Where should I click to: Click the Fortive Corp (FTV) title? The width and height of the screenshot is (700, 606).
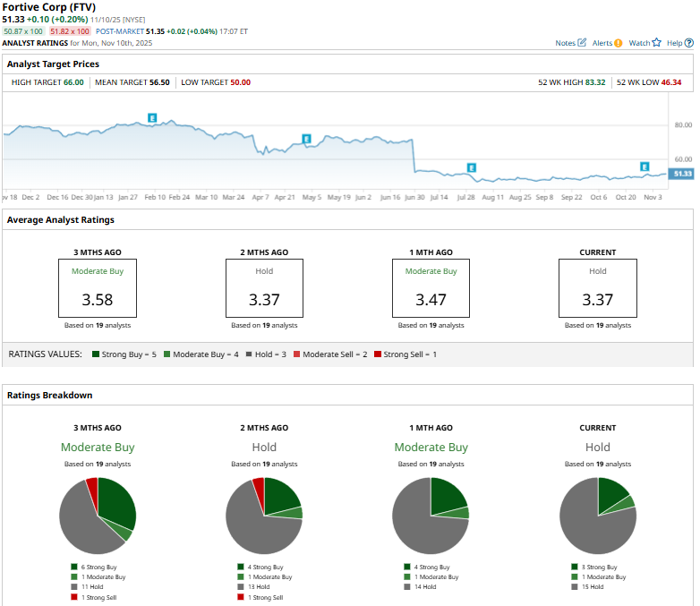[x=48, y=7]
